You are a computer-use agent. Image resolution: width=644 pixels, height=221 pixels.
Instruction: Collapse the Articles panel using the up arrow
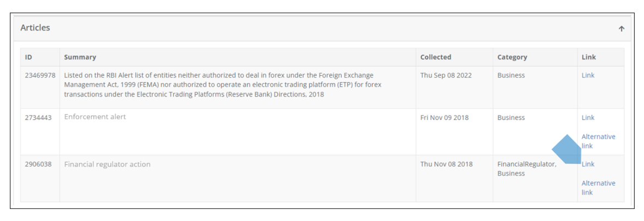click(622, 29)
